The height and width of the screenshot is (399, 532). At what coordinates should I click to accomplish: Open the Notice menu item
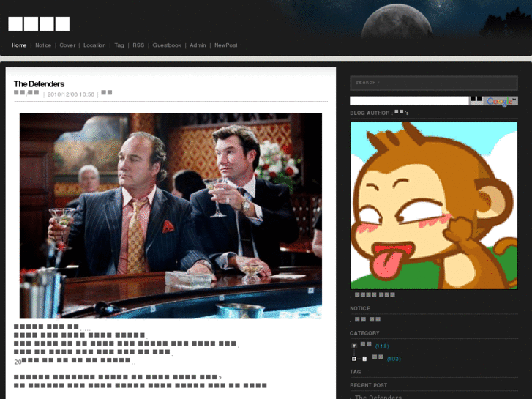[43, 45]
